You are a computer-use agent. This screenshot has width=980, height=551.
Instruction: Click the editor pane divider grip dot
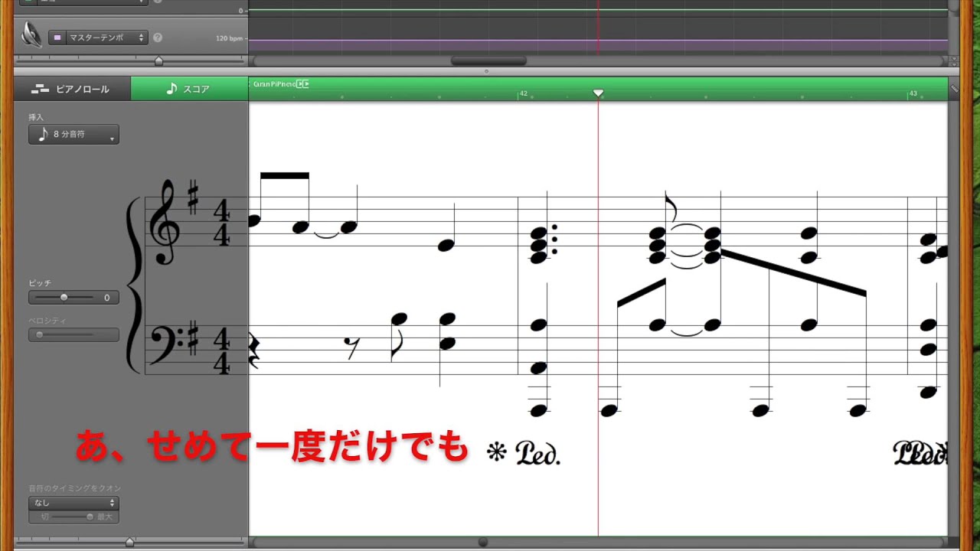pos(486,71)
